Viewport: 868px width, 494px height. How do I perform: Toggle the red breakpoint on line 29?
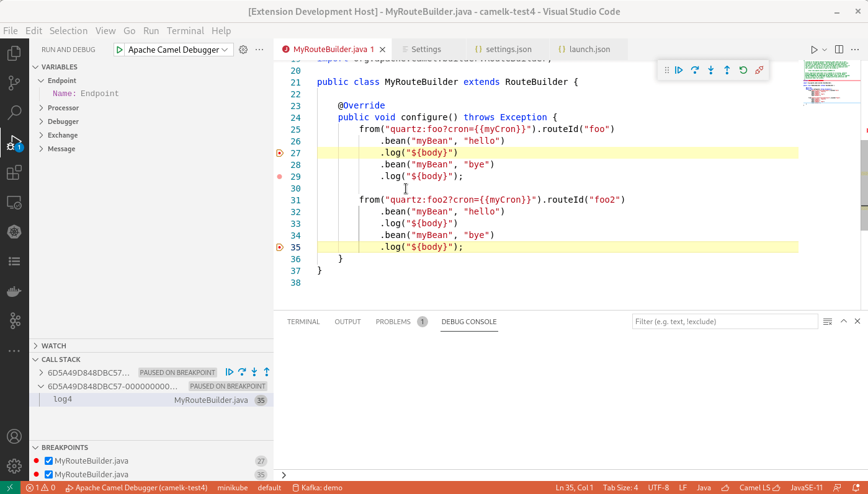pyautogui.click(x=280, y=176)
